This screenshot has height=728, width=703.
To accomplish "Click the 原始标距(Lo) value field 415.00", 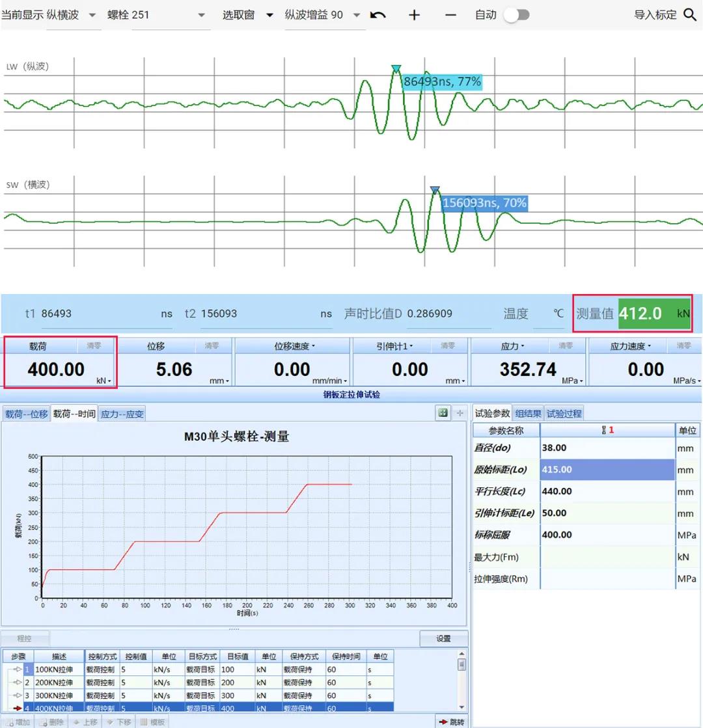I will point(607,470).
